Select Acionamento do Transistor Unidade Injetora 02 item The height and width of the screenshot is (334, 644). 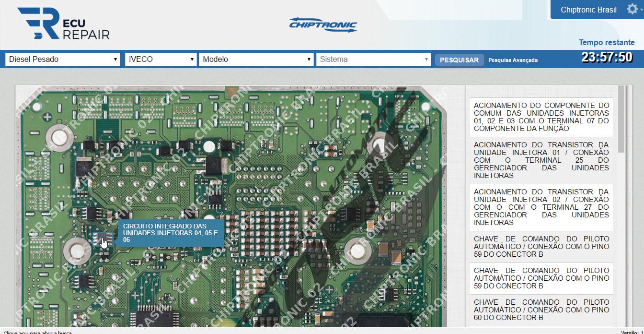[541, 207]
